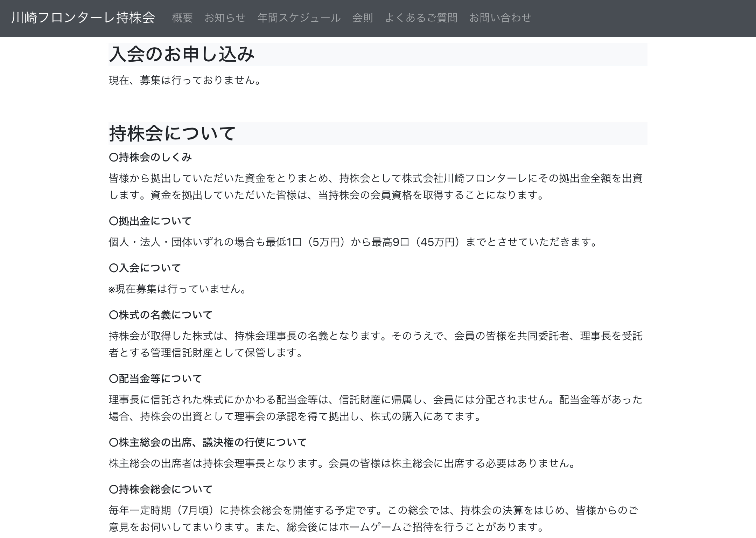This screenshot has width=756, height=538.
Task: Select the 会則 navigation link
Action: point(363,18)
